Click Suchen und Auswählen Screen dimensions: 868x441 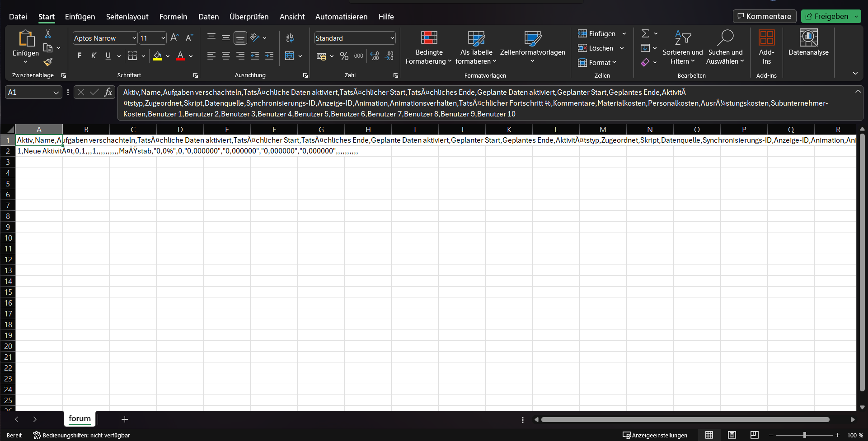pyautogui.click(x=725, y=47)
